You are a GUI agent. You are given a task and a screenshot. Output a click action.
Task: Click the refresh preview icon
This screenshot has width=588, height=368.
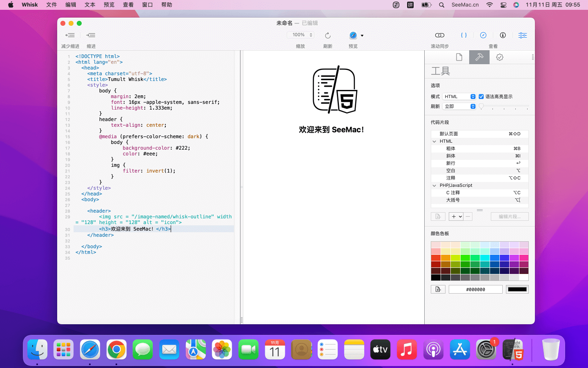(x=327, y=36)
